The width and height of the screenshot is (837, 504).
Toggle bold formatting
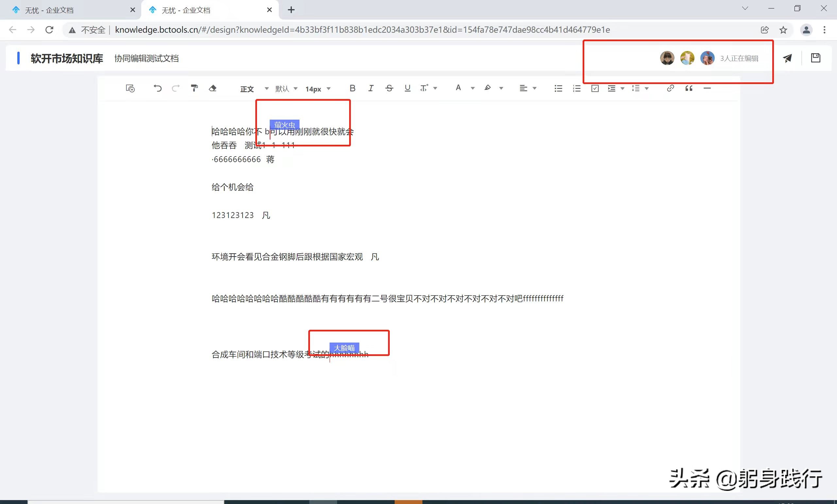352,88
